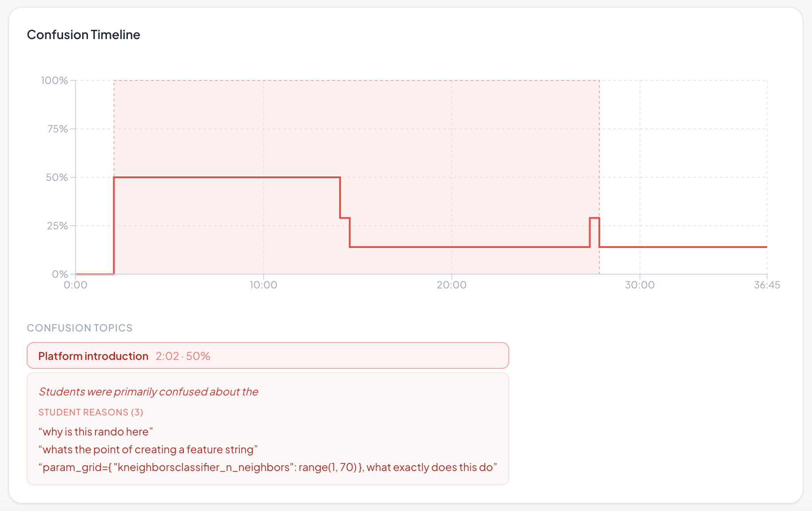Click the 75% y-axis label
The height and width of the screenshot is (511, 812).
(58, 129)
